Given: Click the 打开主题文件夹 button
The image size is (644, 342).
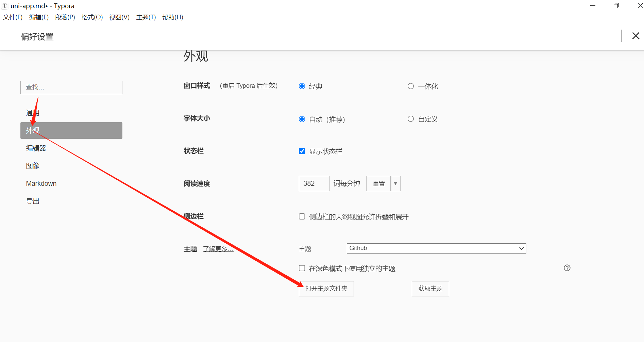Looking at the screenshot, I should coord(326,288).
